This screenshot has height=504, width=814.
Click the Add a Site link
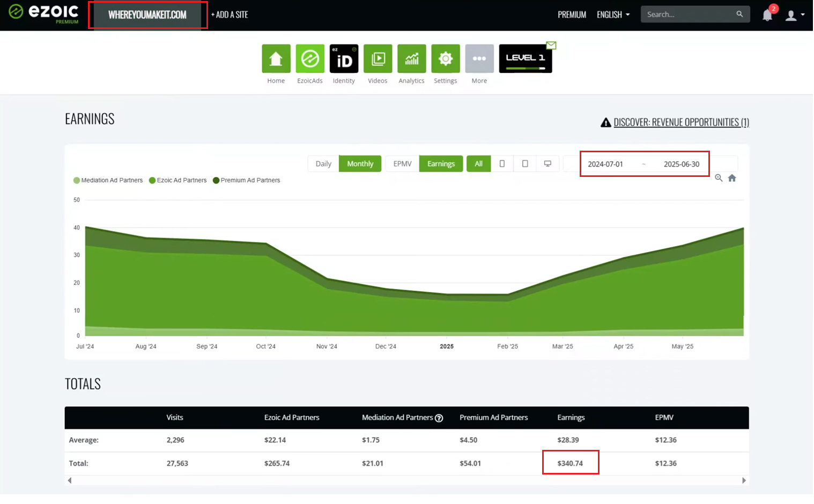[x=230, y=14]
